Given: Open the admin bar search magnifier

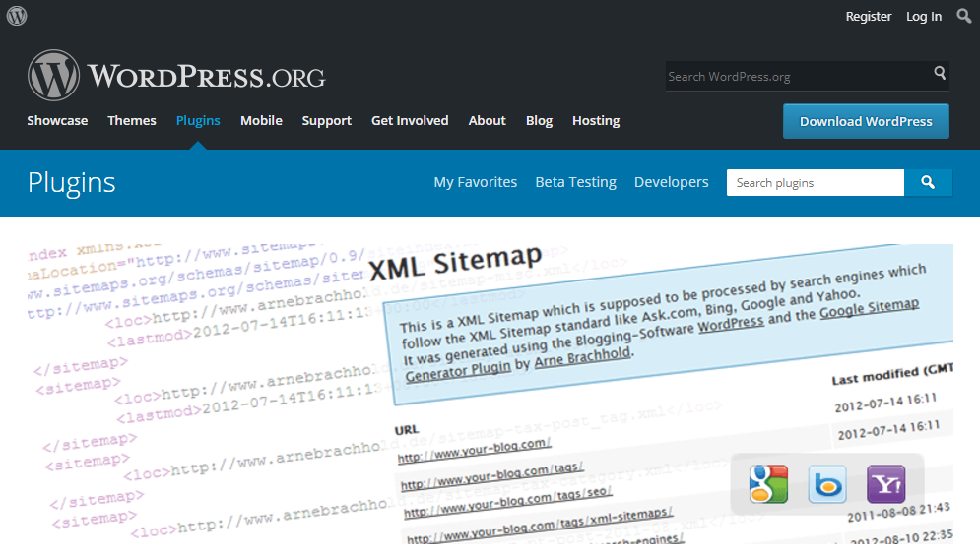Looking at the screenshot, I should tap(964, 16).
